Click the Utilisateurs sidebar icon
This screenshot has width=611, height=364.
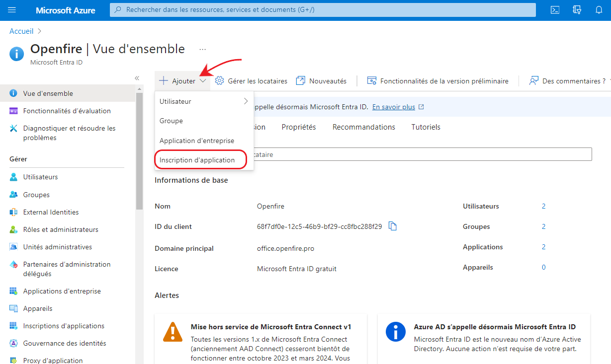coord(14,177)
